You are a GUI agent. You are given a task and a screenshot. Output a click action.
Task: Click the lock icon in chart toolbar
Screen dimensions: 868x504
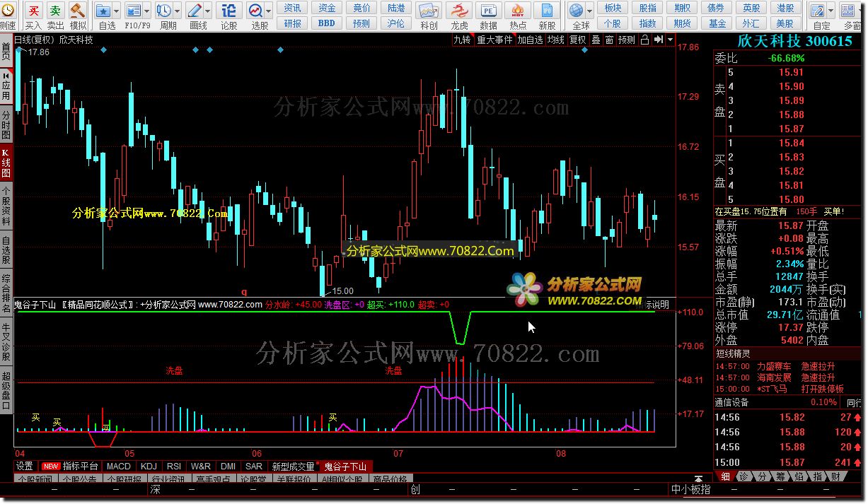[644, 40]
